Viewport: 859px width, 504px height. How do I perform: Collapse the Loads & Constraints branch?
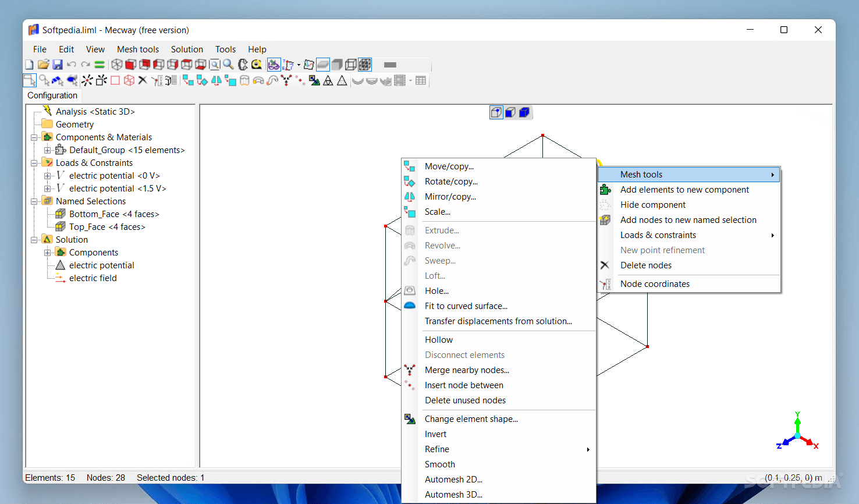(34, 162)
